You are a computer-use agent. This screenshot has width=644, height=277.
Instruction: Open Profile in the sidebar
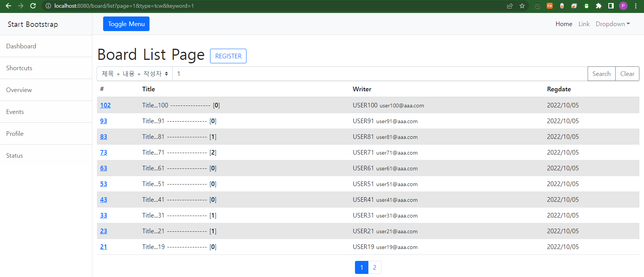(46, 134)
